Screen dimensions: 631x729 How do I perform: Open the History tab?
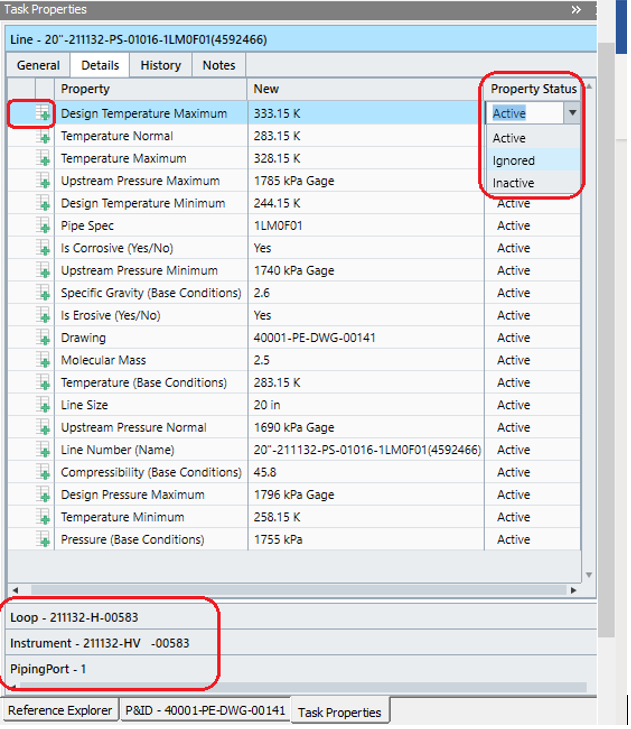(x=160, y=65)
